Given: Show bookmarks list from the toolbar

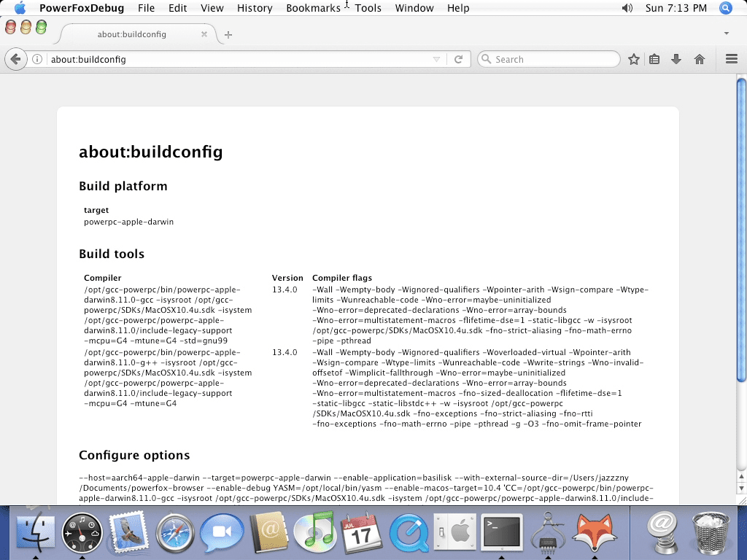Looking at the screenshot, I should (655, 59).
